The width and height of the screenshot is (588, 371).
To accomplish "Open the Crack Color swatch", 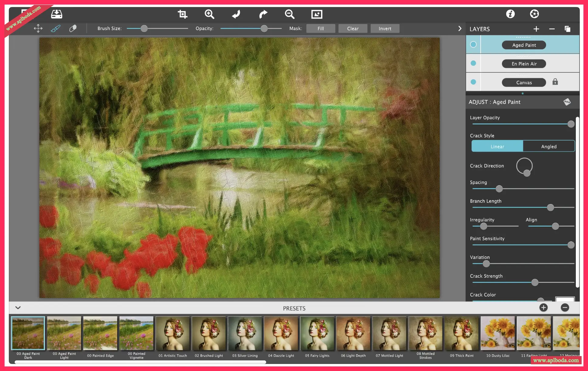I will (x=565, y=299).
